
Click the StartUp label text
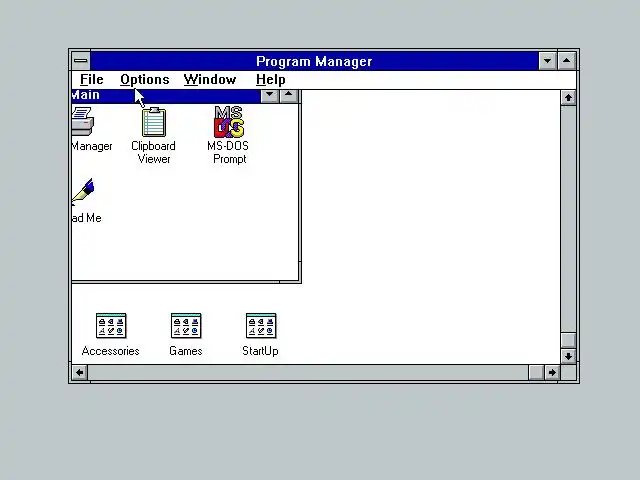coord(260,351)
